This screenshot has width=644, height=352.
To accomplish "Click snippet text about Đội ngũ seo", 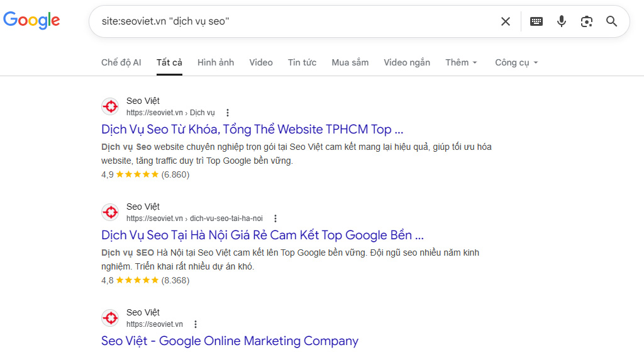I will pyautogui.click(x=291, y=259).
